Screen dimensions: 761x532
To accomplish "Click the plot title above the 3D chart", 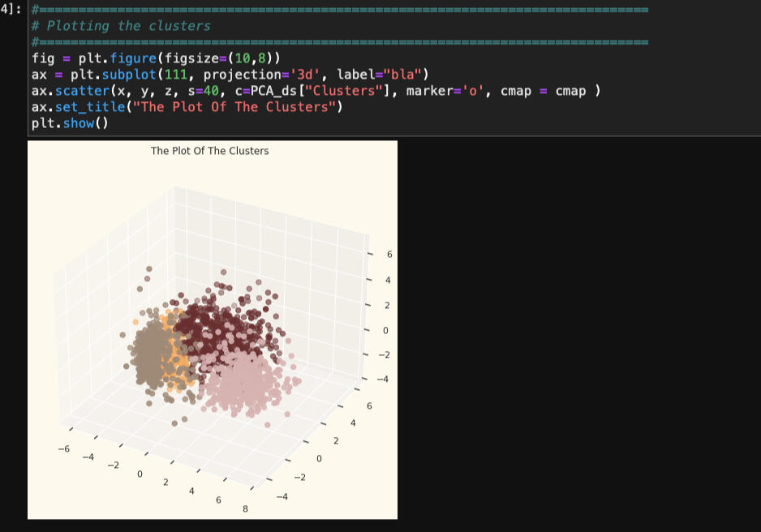I will pos(209,151).
